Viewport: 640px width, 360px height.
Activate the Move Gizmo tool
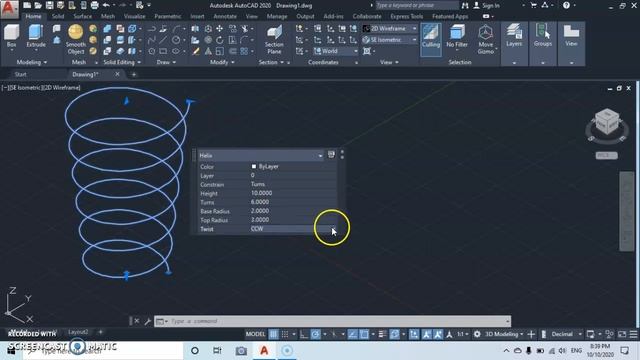pos(486,39)
